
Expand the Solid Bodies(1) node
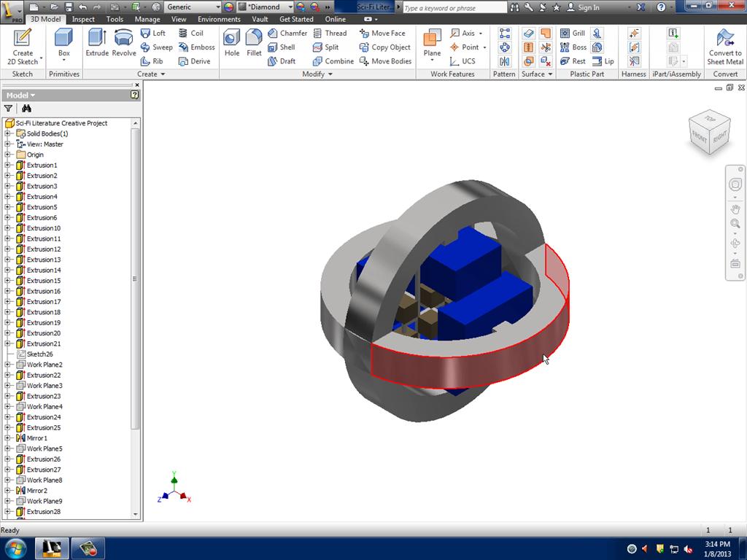7,134
